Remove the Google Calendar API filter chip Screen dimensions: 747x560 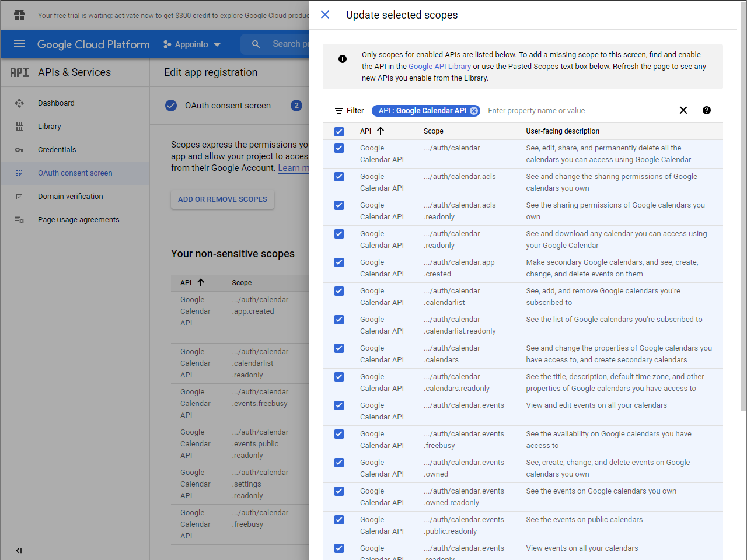(474, 111)
